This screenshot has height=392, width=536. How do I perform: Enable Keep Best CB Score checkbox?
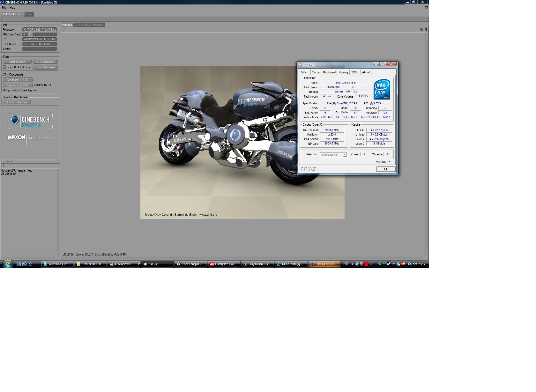[x=4, y=67]
